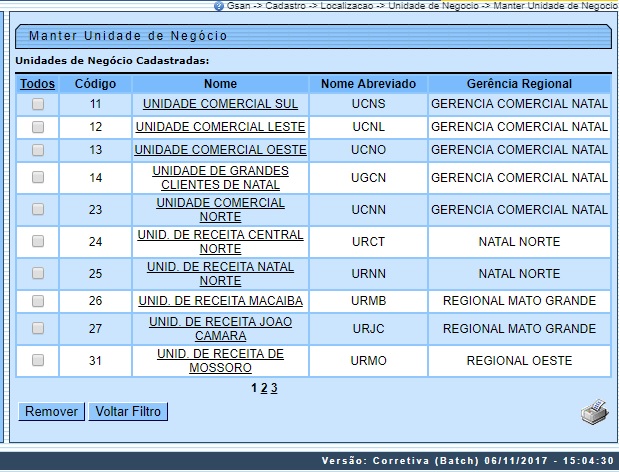
Task: Click the Gerência Regional column header
Action: (x=519, y=84)
